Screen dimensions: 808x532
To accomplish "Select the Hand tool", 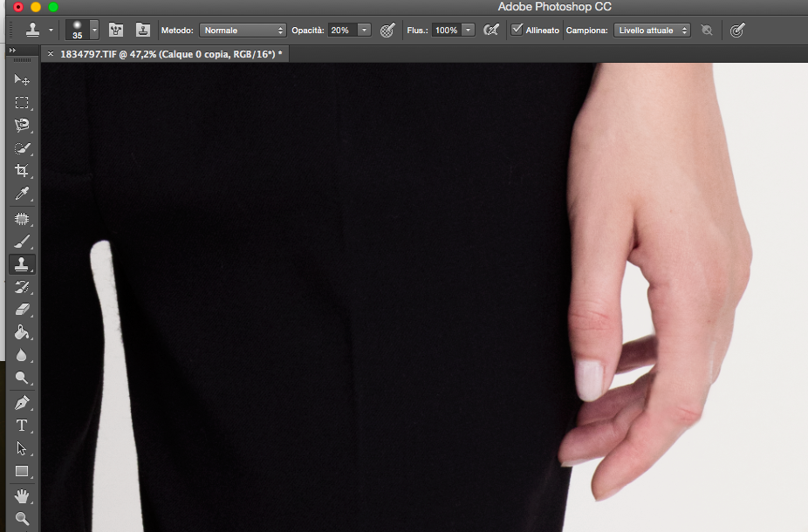I will tap(22, 495).
